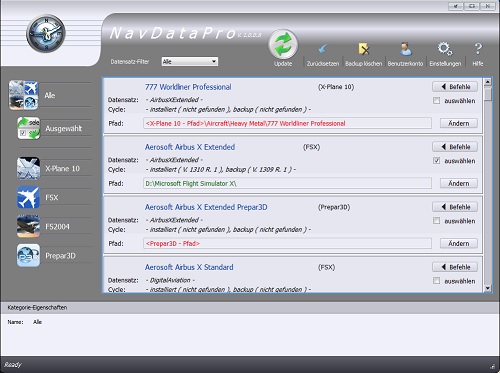Click the Ausgewählt label in sidebar
This screenshot has height=373, width=500.
(64, 128)
